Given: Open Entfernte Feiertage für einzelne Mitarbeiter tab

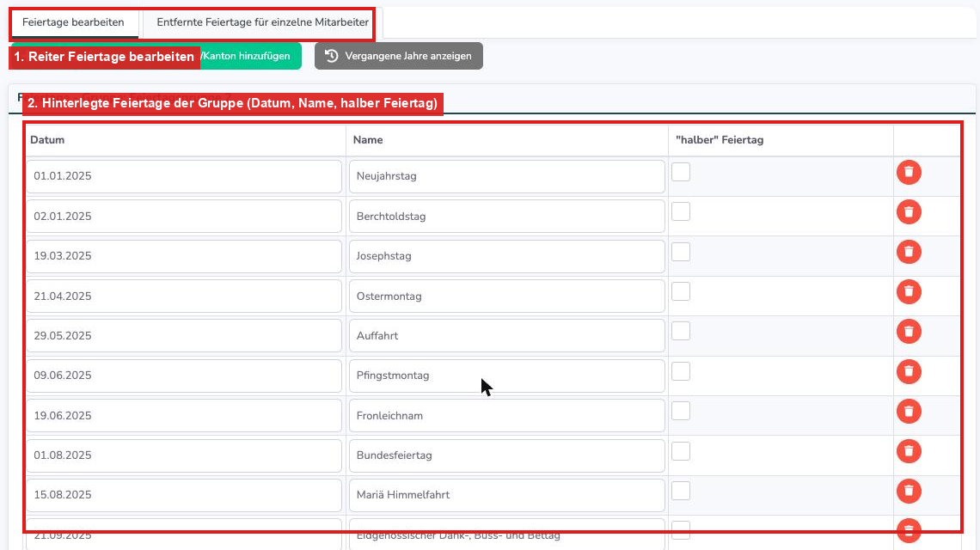Looking at the screenshot, I should click(x=262, y=22).
